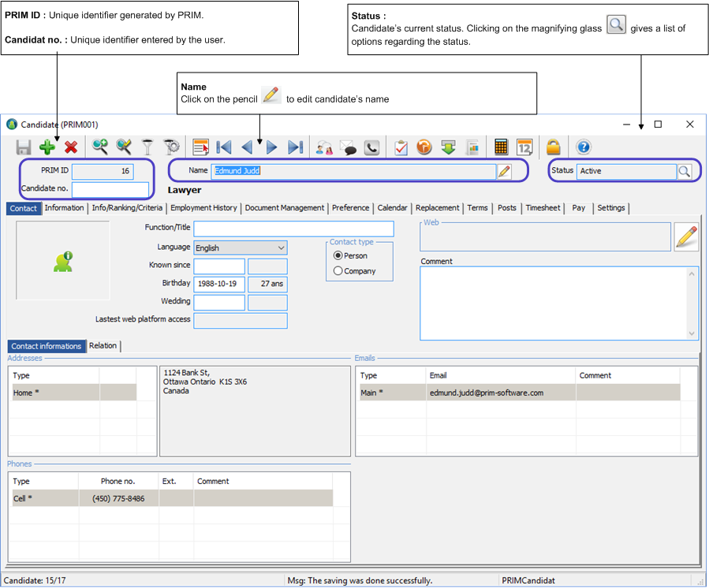Open the calculator icon in toolbar
Screen dimensions: 709x588
click(501, 147)
